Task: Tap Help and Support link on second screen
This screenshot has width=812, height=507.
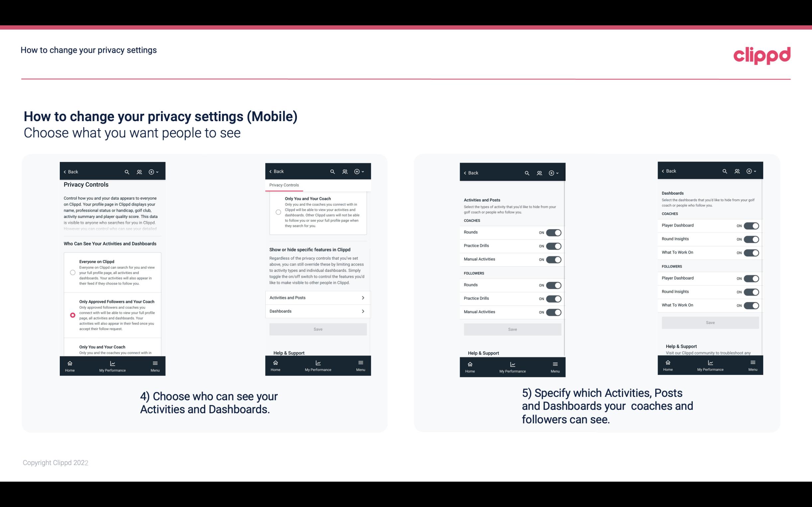Action: tap(289, 353)
